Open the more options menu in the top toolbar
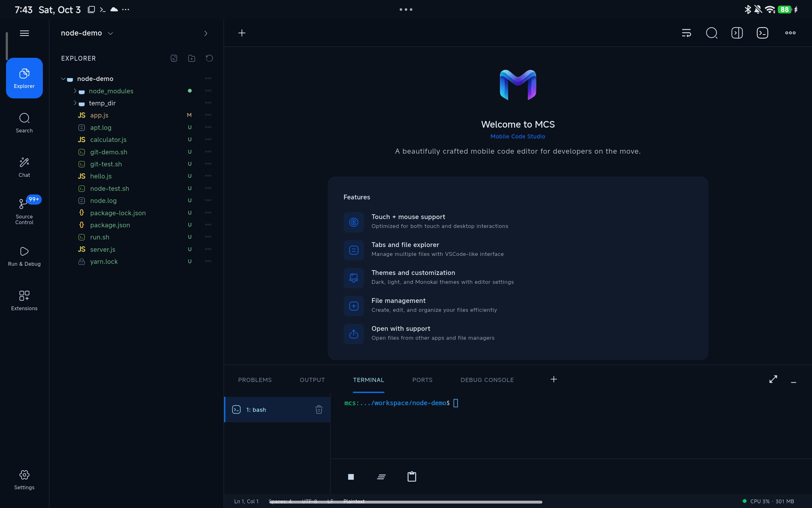812x508 pixels. [x=790, y=33]
